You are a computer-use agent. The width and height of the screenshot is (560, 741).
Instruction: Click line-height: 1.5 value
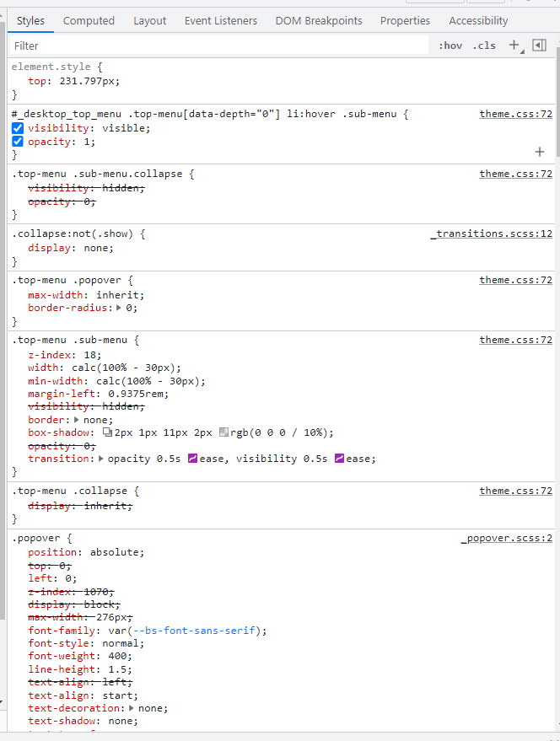(x=117, y=669)
